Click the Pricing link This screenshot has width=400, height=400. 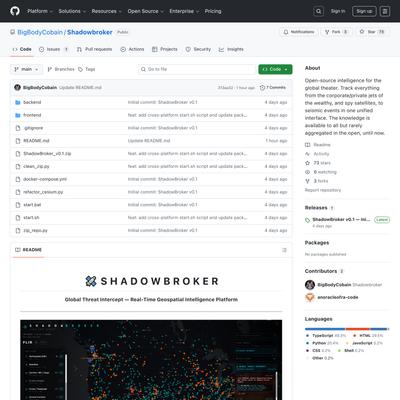point(213,11)
